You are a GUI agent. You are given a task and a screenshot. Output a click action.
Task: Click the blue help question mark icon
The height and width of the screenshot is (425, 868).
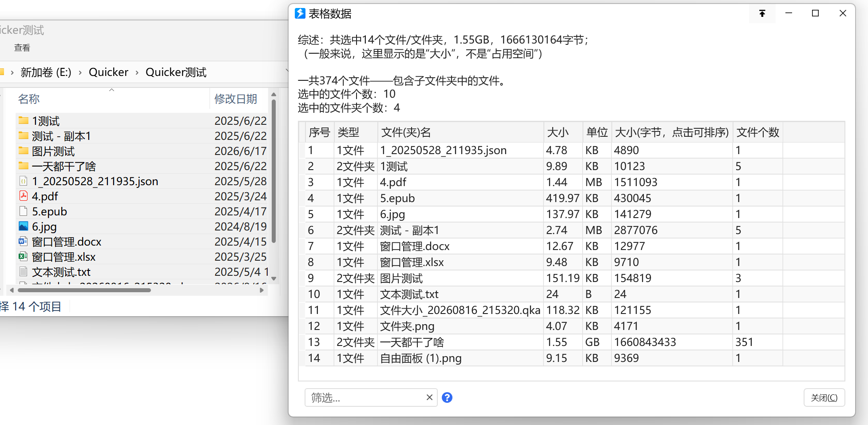point(447,397)
